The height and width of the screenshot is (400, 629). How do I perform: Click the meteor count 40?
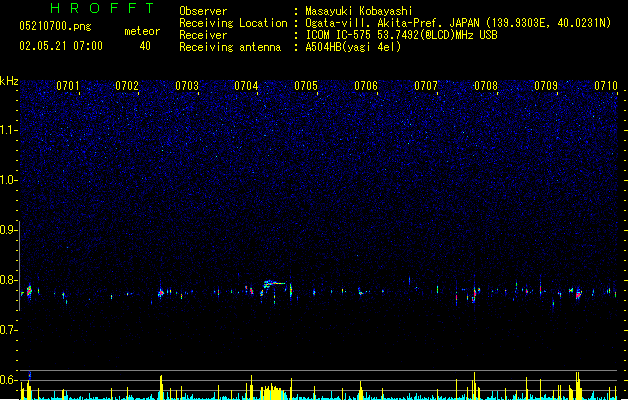pos(145,46)
